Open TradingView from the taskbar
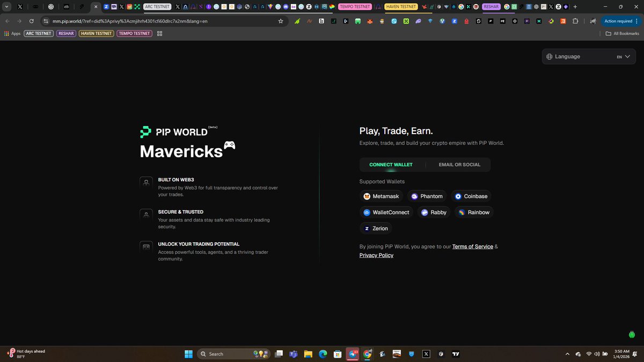The image size is (644, 362). click(456, 354)
